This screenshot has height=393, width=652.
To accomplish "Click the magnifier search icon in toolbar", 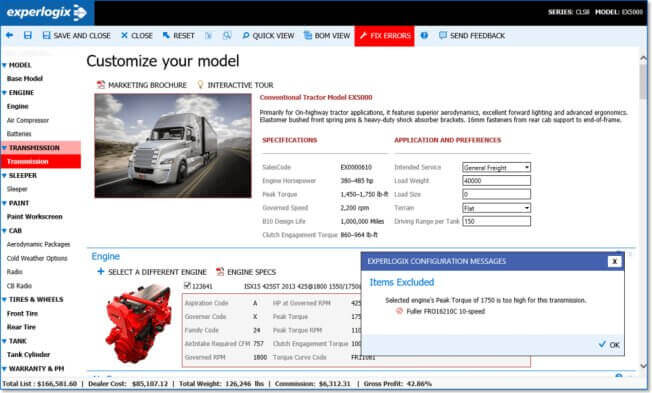I will pyautogui.click(x=227, y=36).
